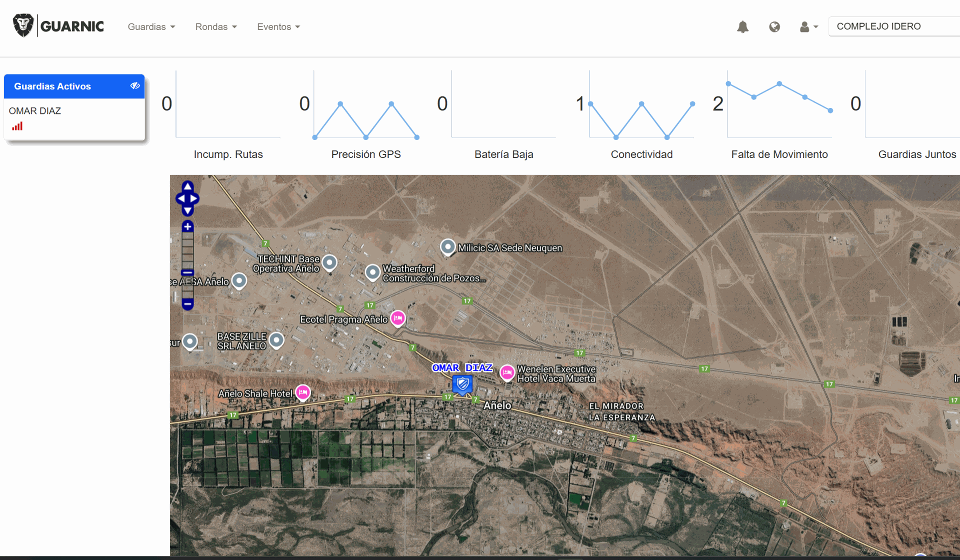The height and width of the screenshot is (560, 960).
Task: Pan the map up with top arrow
Action: click(x=187, y=186)
